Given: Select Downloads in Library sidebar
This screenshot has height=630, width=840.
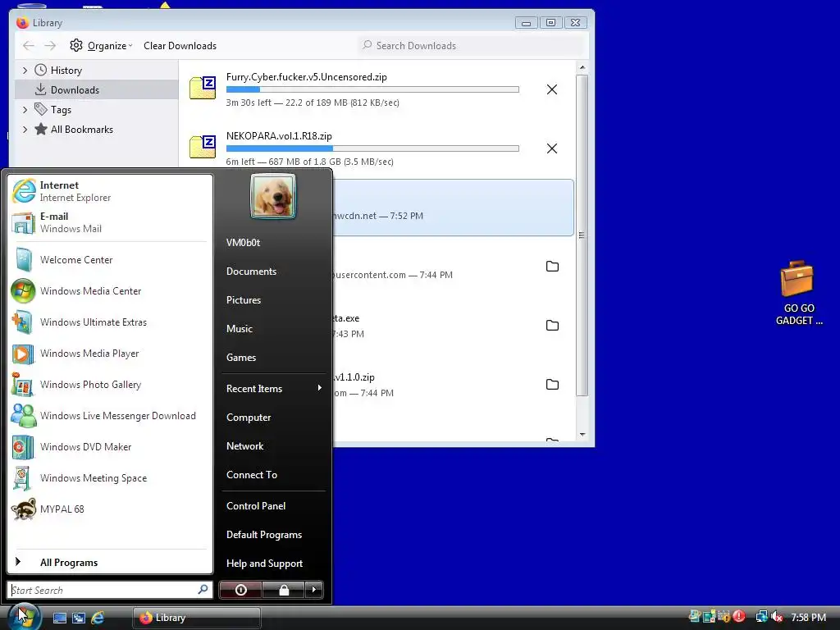Looking at the screenshot, I should pyautogui.click(x=97, y=90).
